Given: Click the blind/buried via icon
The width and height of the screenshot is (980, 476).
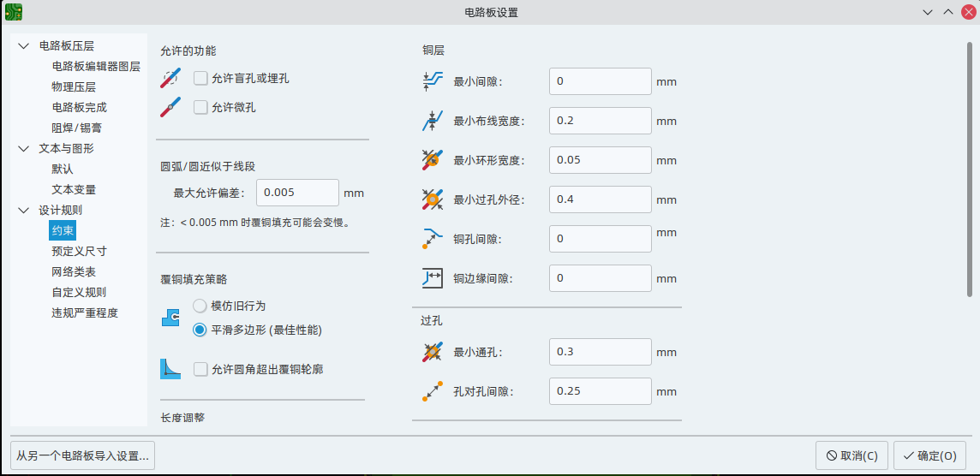Looking at the screenshot, I should (x=170, y=79).
